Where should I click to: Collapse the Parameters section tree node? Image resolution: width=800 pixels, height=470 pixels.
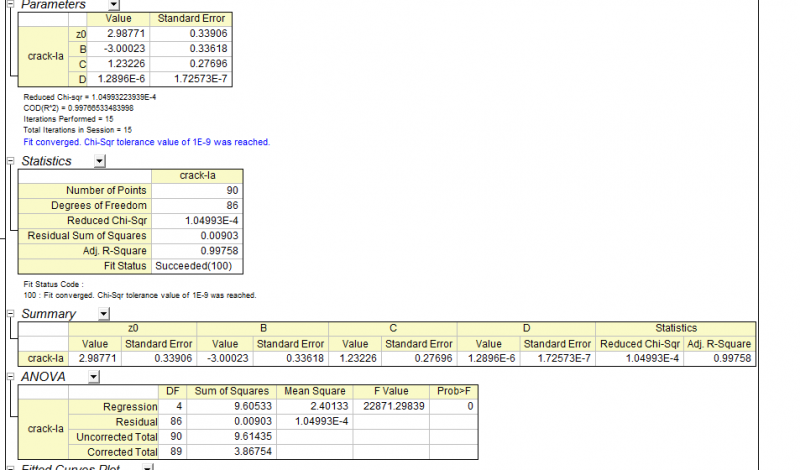pyautogui.click(x=10, y=4)
